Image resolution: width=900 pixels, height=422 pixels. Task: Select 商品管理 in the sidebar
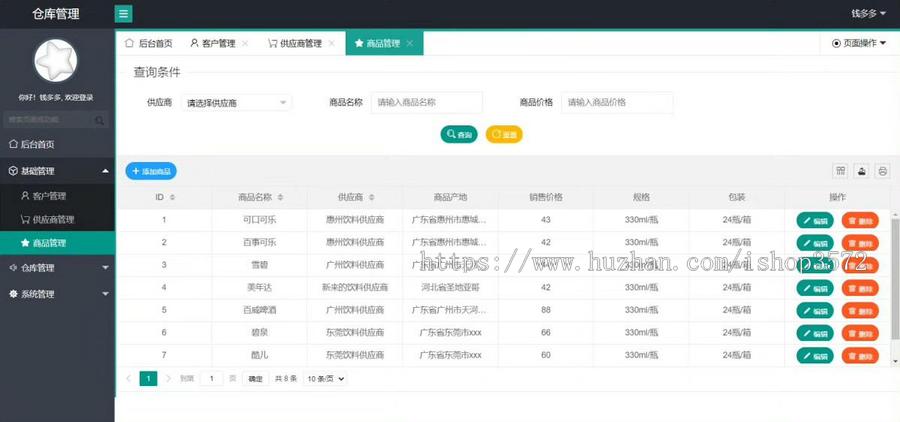[x=57, y=243]
